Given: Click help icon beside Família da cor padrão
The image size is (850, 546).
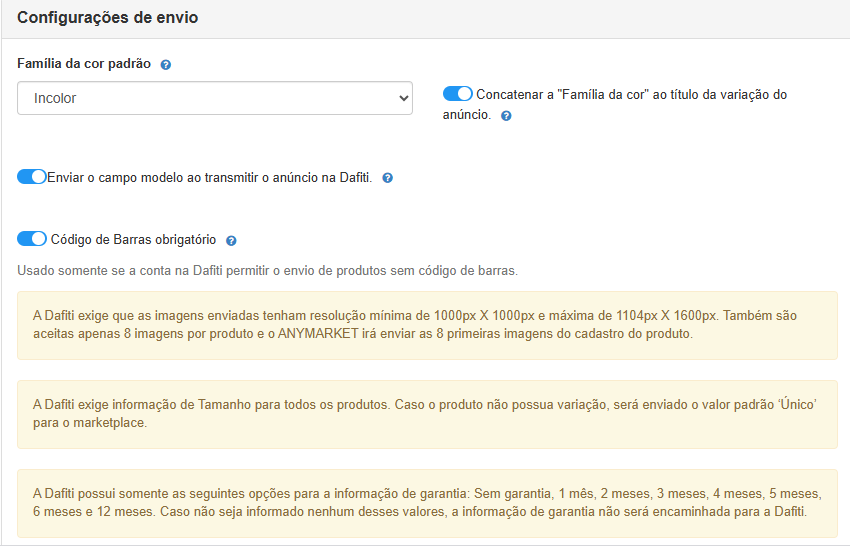Looking at the screenshot, I should click(x=166, y=64).
